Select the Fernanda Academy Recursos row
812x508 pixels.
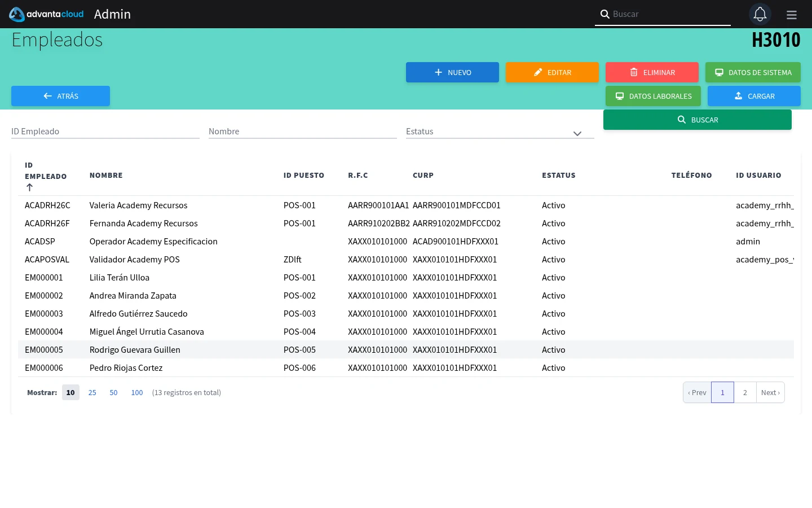click(x=406, y=223)
